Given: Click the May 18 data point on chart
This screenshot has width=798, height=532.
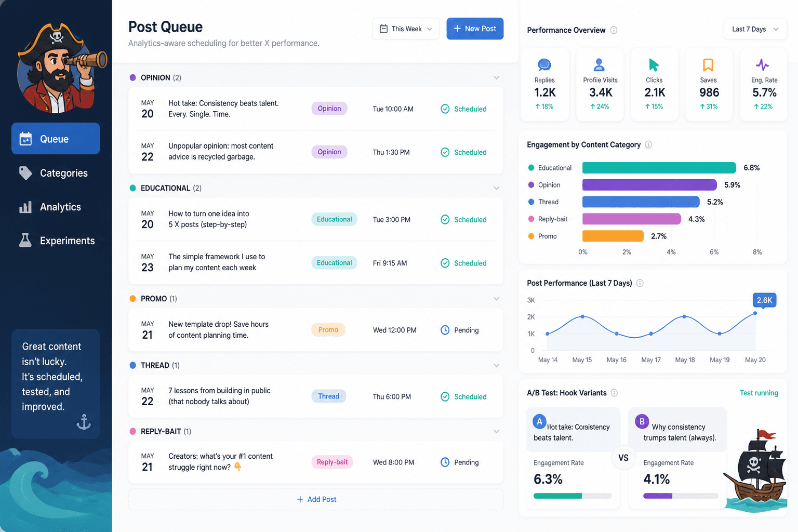Looking at the screenshot, I should (684, 316).
